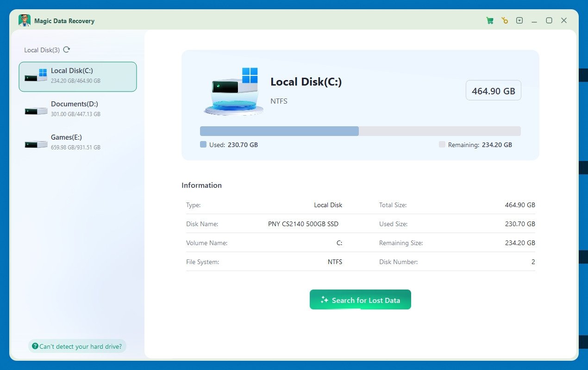Toggle the Remaining space legend checkbox
Image resolution: width=588 pixels, height=370 pixels.
[x=442, y=144]
